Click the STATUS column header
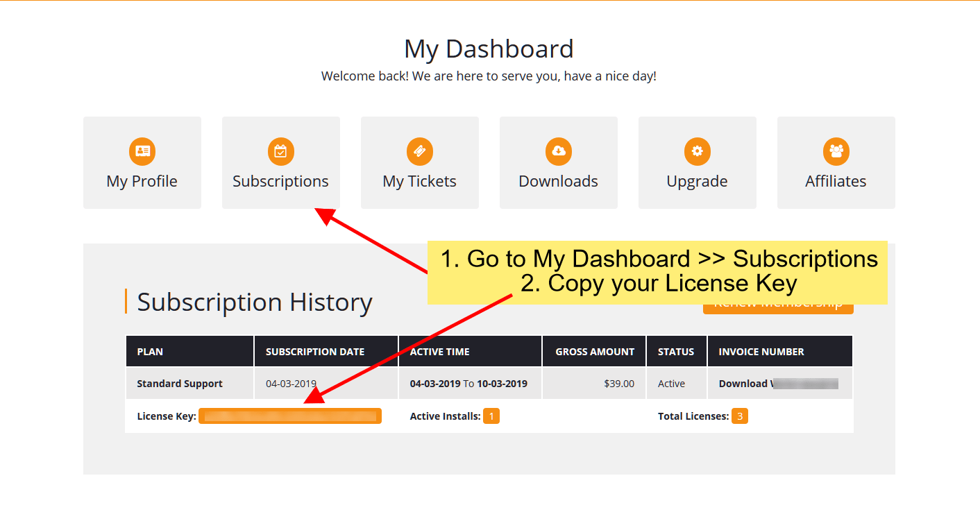980x512 pixels. 677,352
